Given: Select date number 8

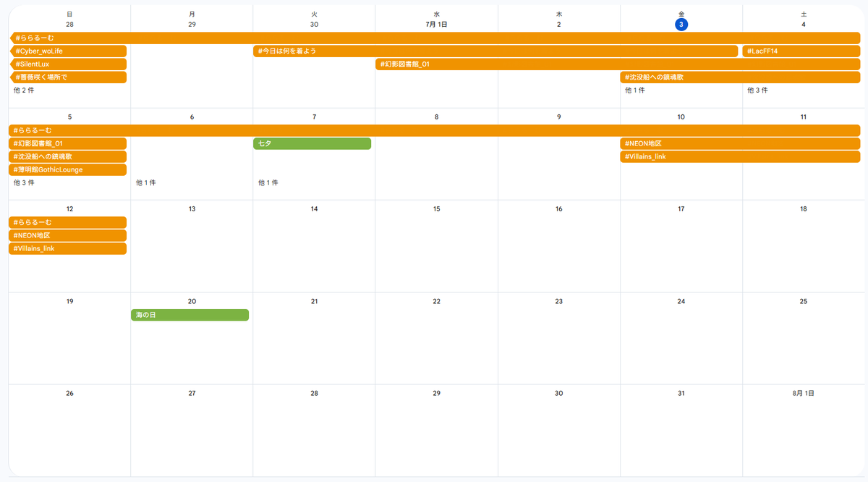Looking at the screenshot, I should [437, 117].
